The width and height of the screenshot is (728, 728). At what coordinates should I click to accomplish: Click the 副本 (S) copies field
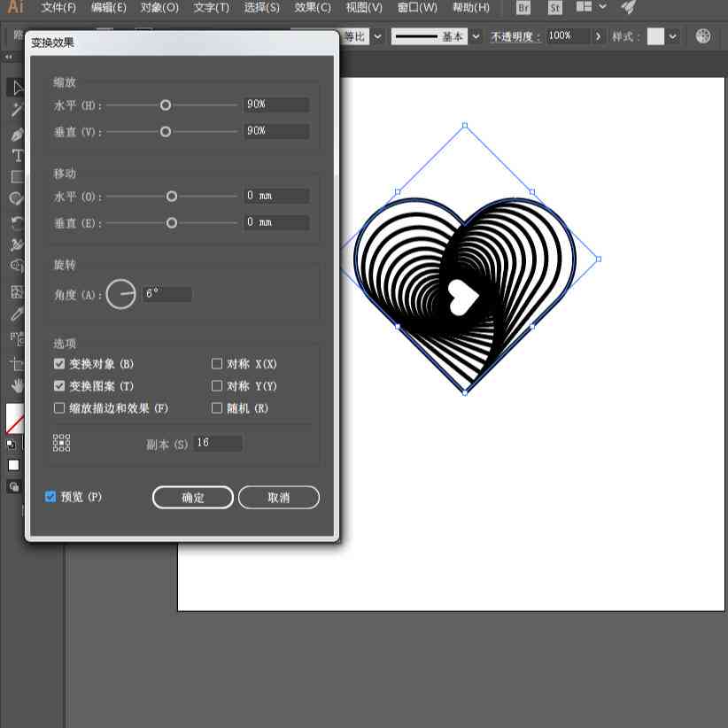click(218, 443)
